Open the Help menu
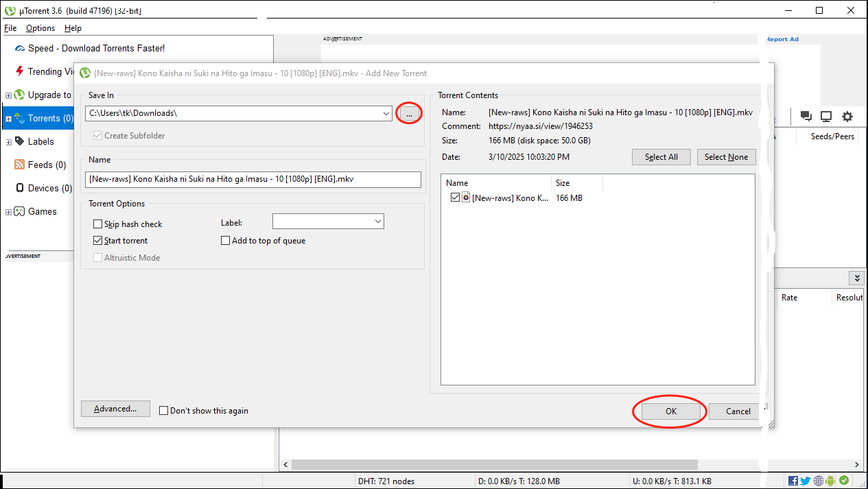The image size is (868, 489). (x=73, y=28)
